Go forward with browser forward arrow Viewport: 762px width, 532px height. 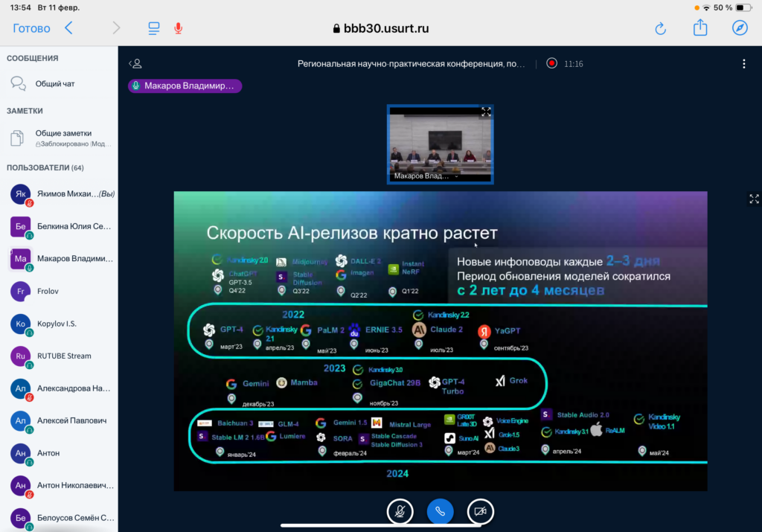click(116, 28)
